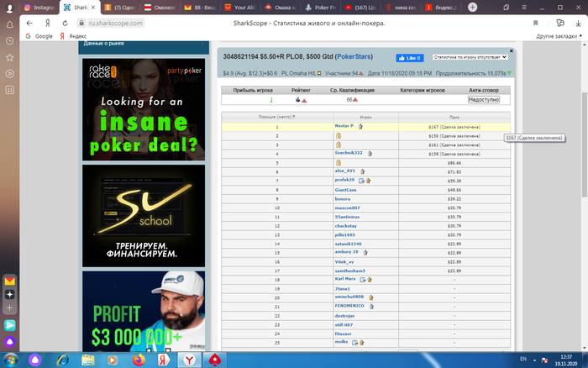Open the Yandex mail icon in sidebar

[x=10, y=281]
